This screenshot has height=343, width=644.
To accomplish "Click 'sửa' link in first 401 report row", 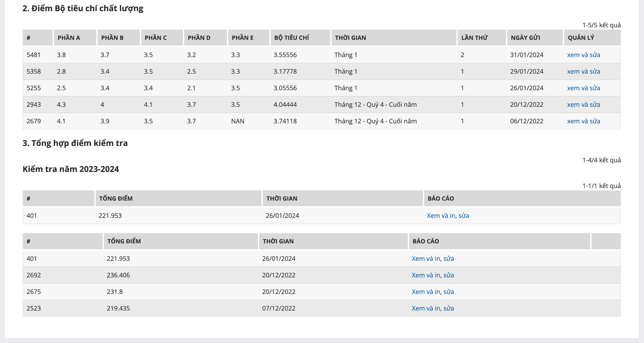I will 463,216.
